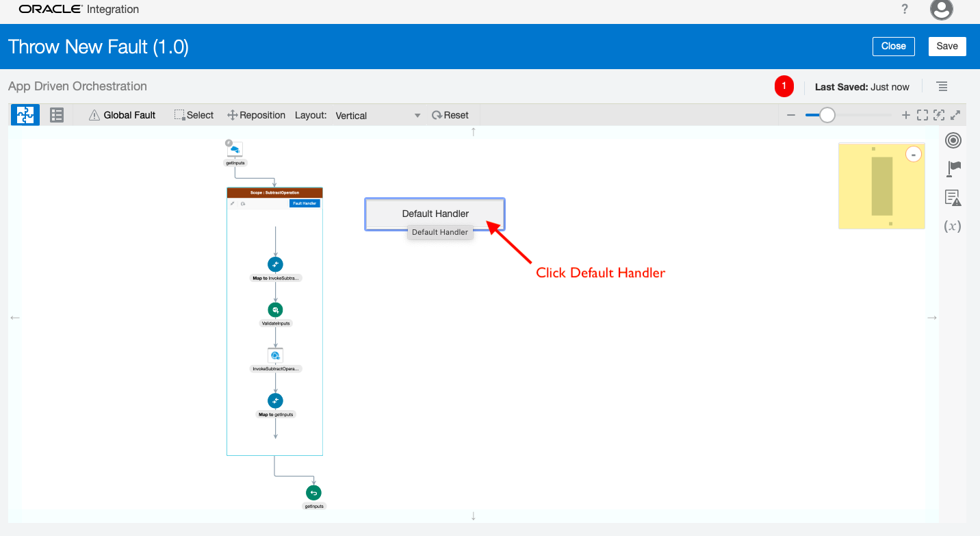Select the Default Handler box on canvas
This screenshot has height=536, width=980.
(435, 214)
